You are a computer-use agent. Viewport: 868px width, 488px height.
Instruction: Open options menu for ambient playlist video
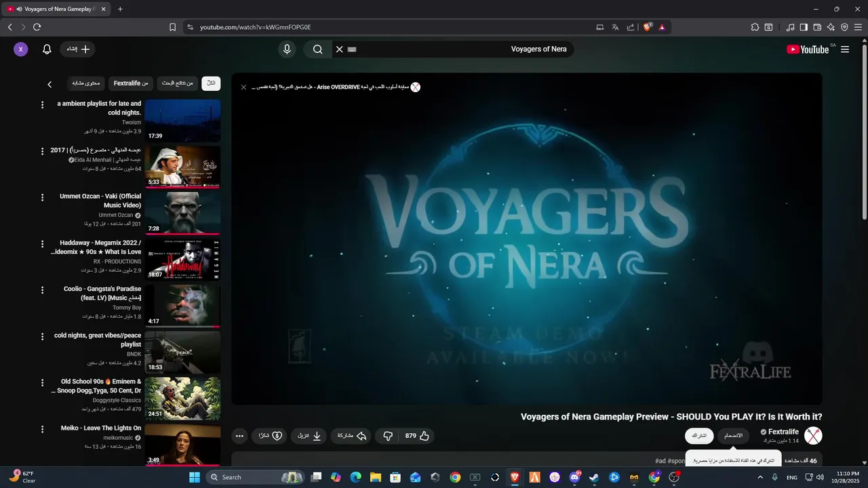(x=42, y=105)
